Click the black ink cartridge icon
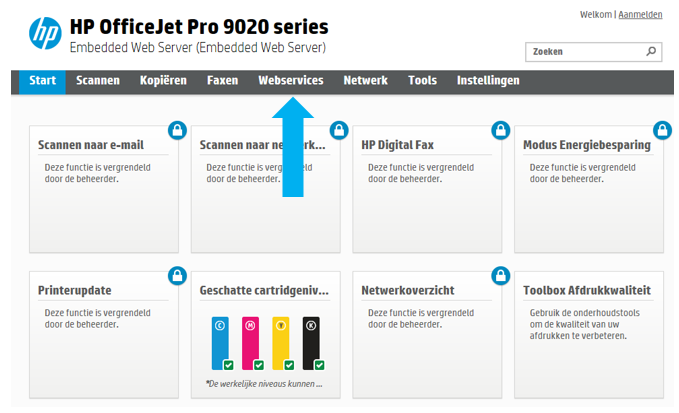The image size is (679, 413). 313,343
